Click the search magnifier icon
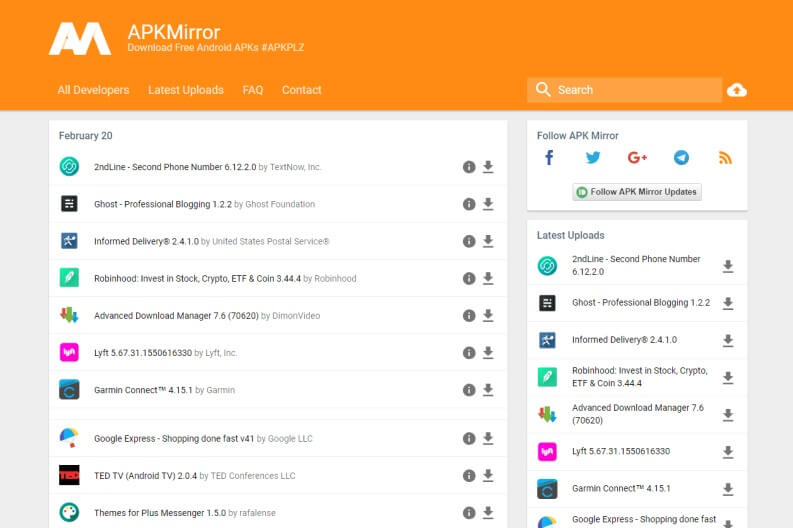The width and height of the screenshot is (793, 528). tap(543, 90)
